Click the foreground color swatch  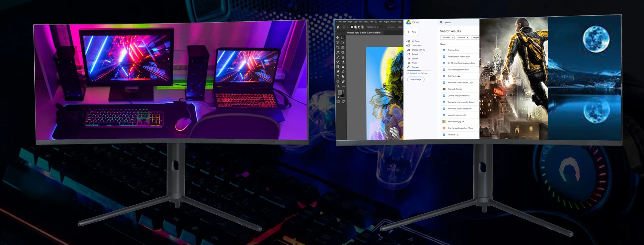click(339, 92)
